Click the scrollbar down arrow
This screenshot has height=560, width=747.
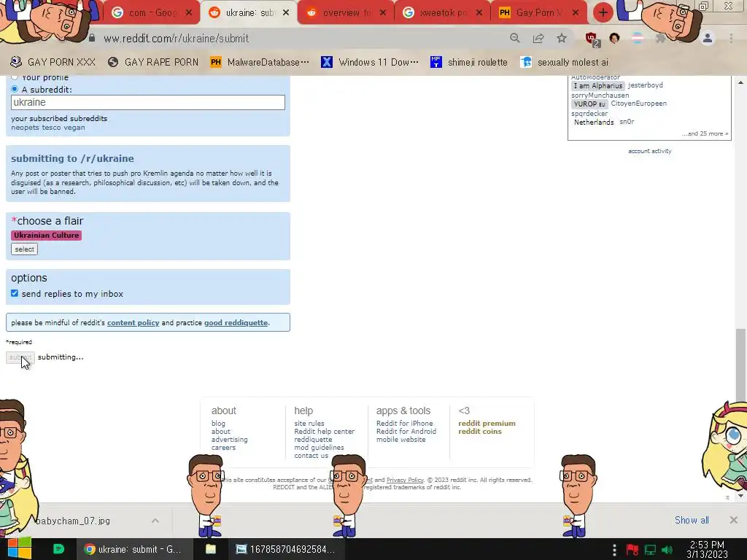point(740,496)
